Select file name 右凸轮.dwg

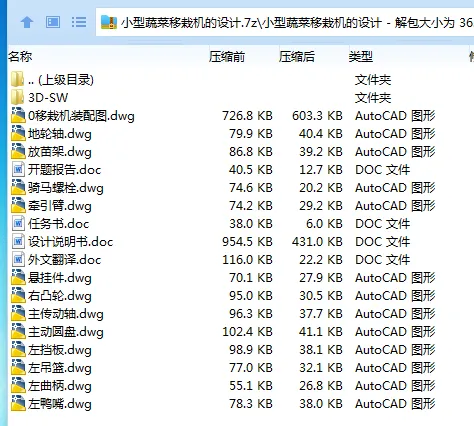click(x=60, y=296)
